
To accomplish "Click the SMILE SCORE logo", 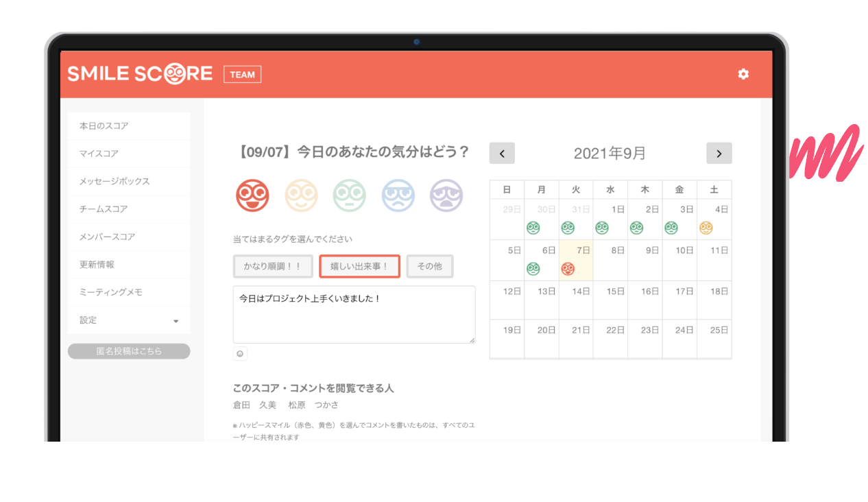I will tap(140, 74).
